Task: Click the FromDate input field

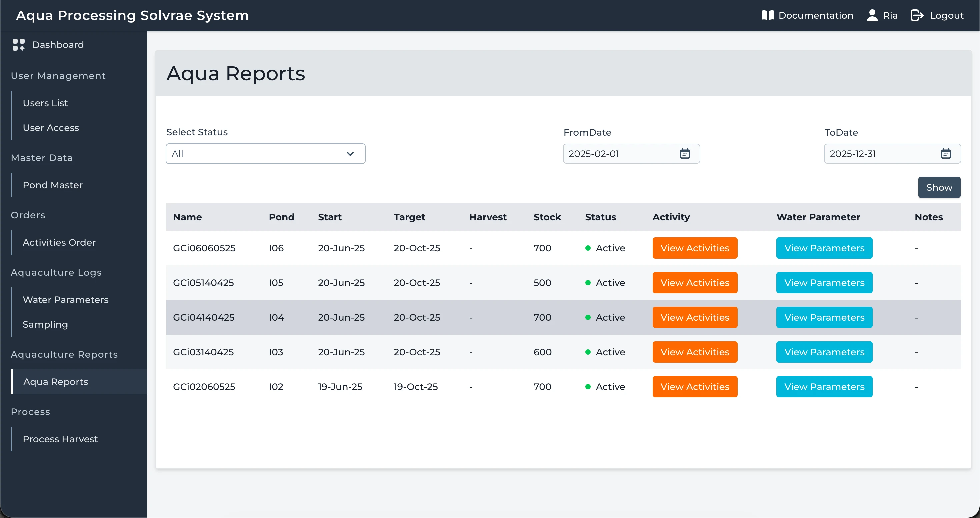Action: 631,154
